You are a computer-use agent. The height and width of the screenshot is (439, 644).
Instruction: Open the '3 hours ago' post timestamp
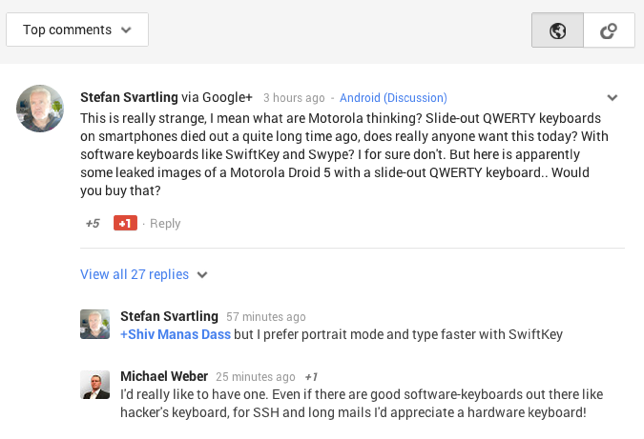point(293,98)
